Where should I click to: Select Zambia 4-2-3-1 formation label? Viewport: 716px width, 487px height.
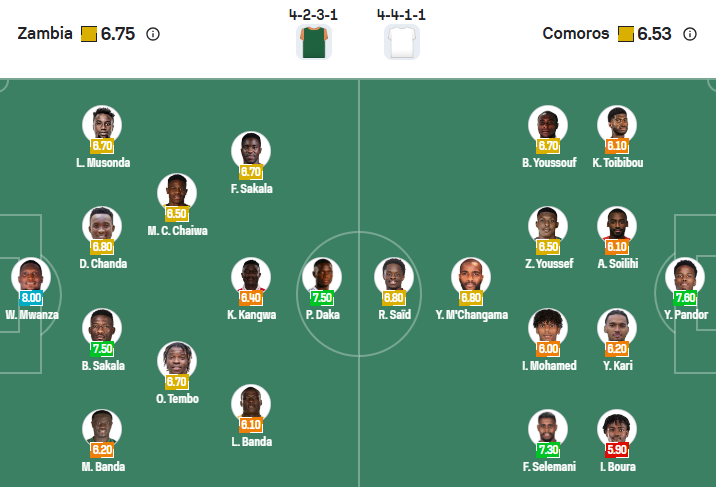point(313,14)
